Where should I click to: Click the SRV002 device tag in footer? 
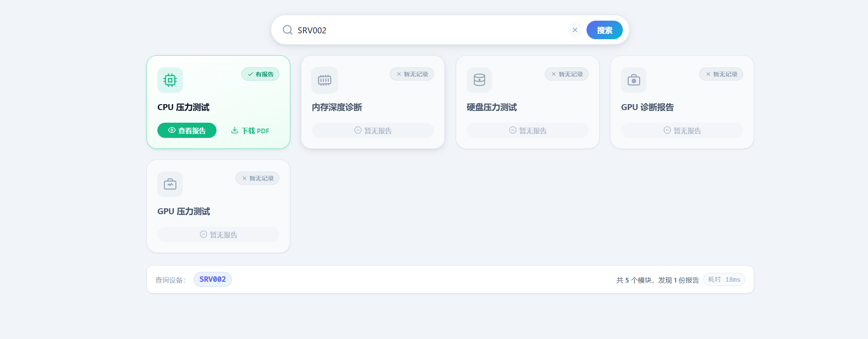pyautogui.click(x=213, y=279)
